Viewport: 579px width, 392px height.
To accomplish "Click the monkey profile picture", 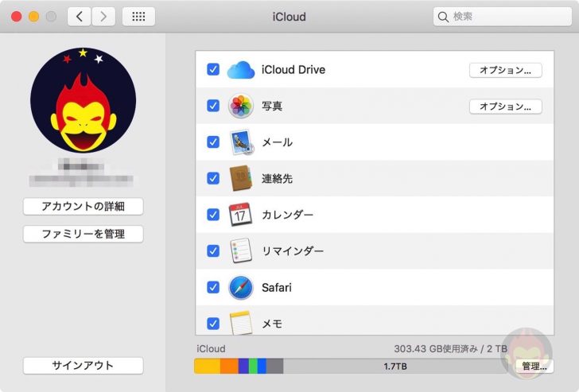I will pyautogui.click(x=83, y=100).
